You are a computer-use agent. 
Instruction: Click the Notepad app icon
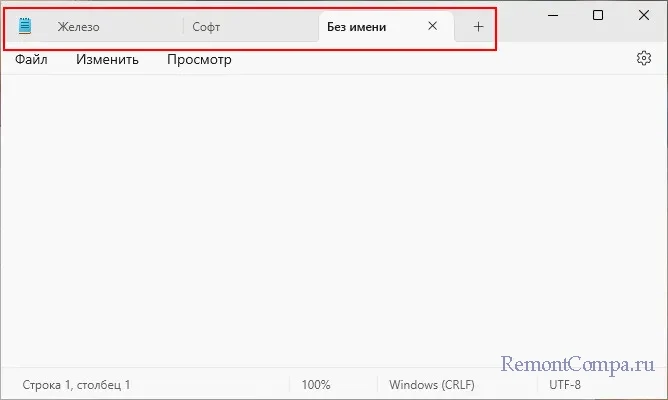point(25,27)
